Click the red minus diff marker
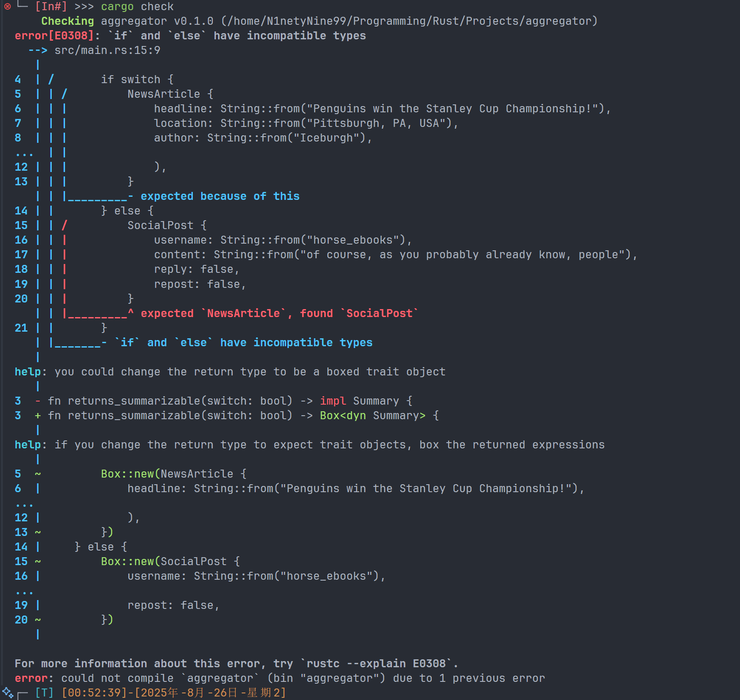 point(38,401)
